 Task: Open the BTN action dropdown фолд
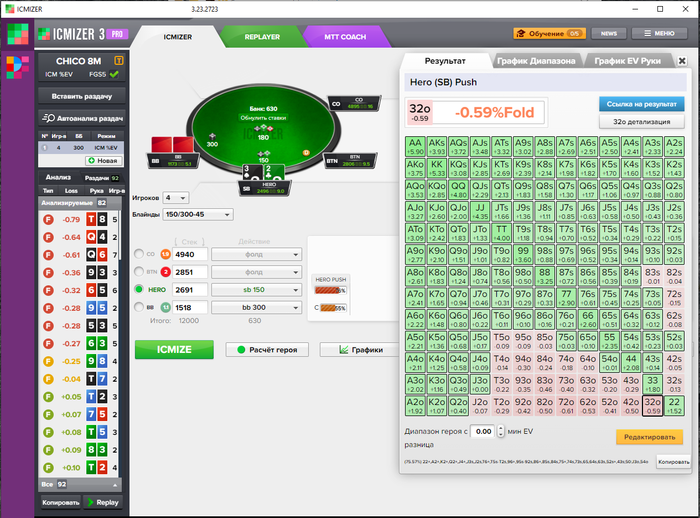tap(257, 272)
